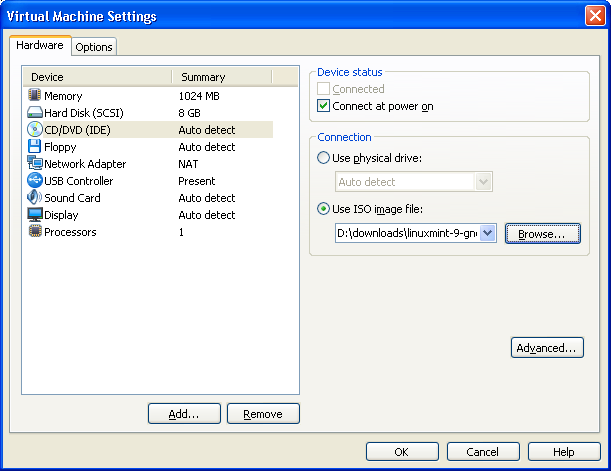Click the Present summary value
Screen dimensions: 611x471
pyautogui.click(x=196, y=181)
